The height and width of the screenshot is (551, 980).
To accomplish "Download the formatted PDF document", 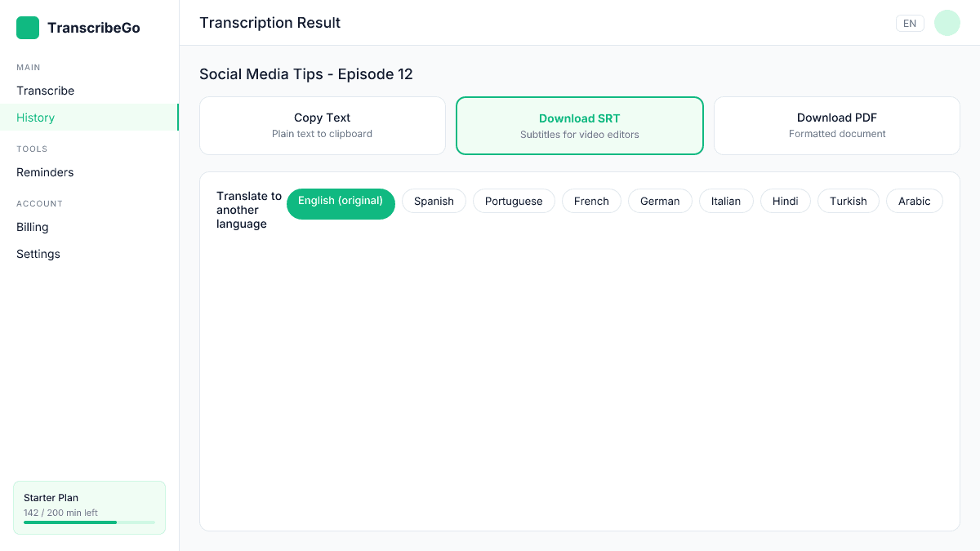I will 836,125.
